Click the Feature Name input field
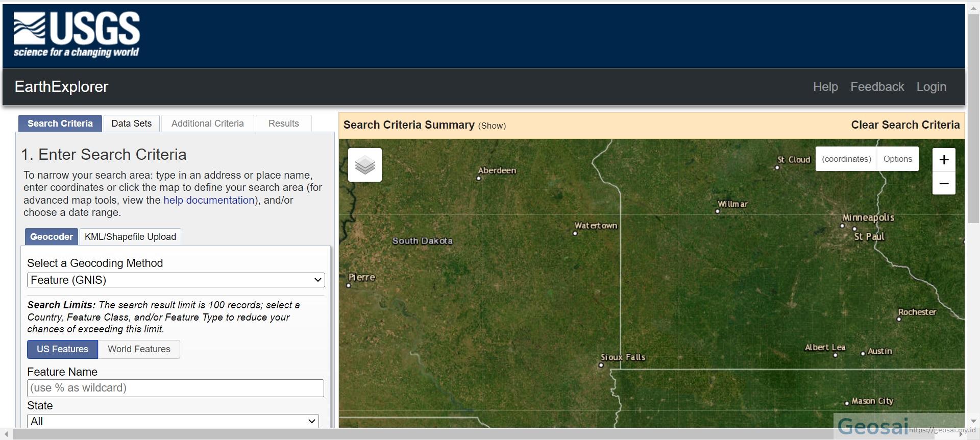 [175, 388]
